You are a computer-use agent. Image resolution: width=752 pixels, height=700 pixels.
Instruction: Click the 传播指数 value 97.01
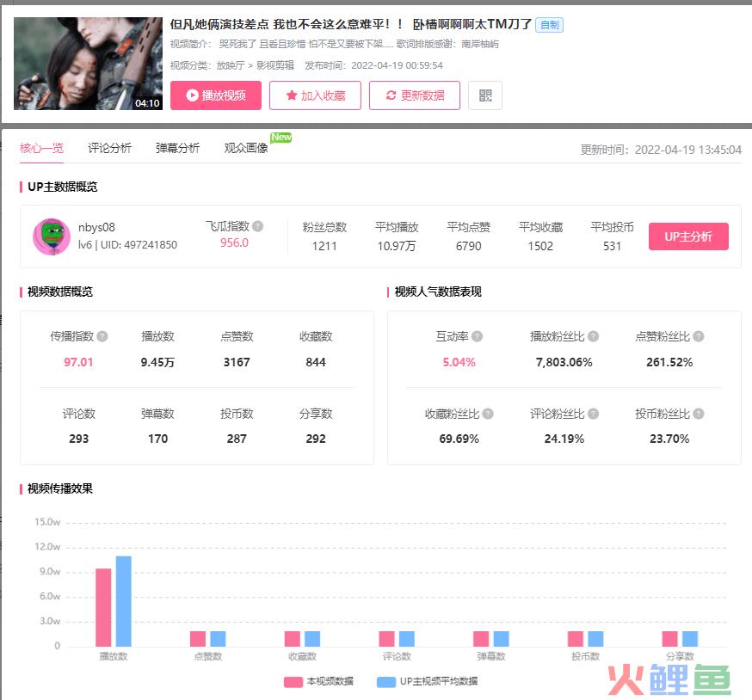click(x=78, y=362)
